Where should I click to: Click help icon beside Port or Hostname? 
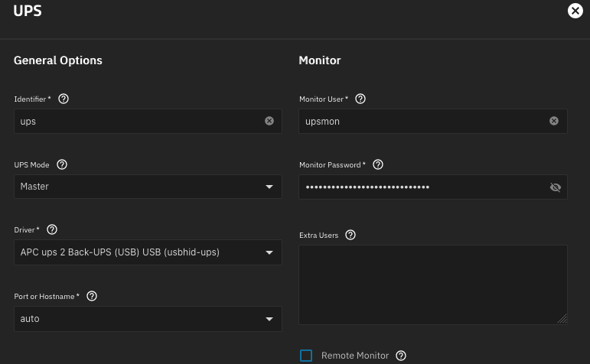(x=92, y=296)
